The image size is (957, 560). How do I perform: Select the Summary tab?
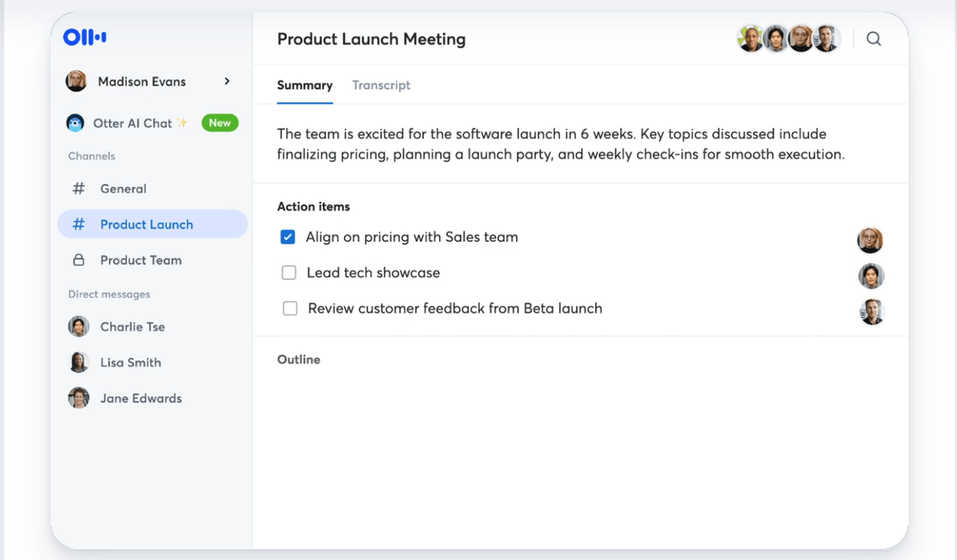point(304,85)
